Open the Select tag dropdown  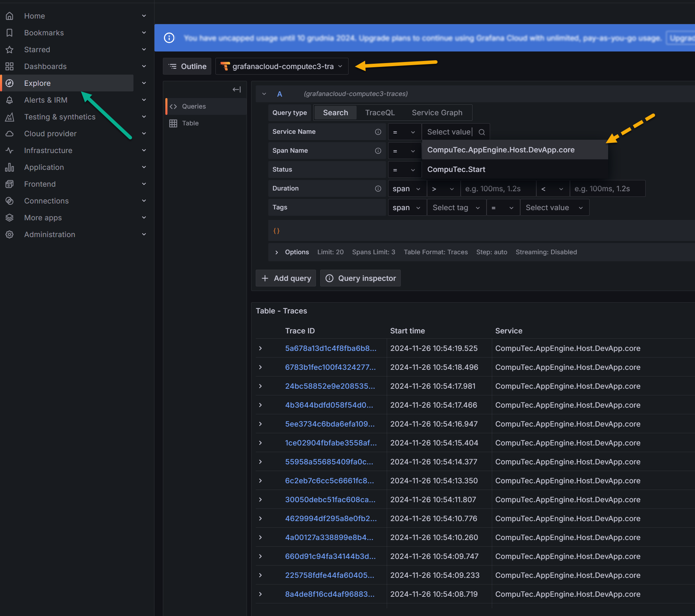[x=456, y=208]
